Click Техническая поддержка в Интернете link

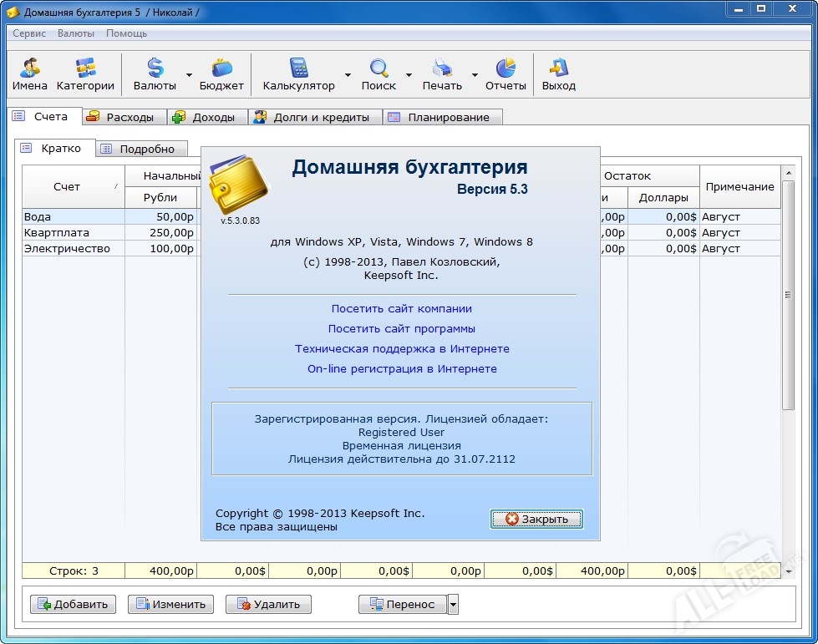tap(402, 348)
